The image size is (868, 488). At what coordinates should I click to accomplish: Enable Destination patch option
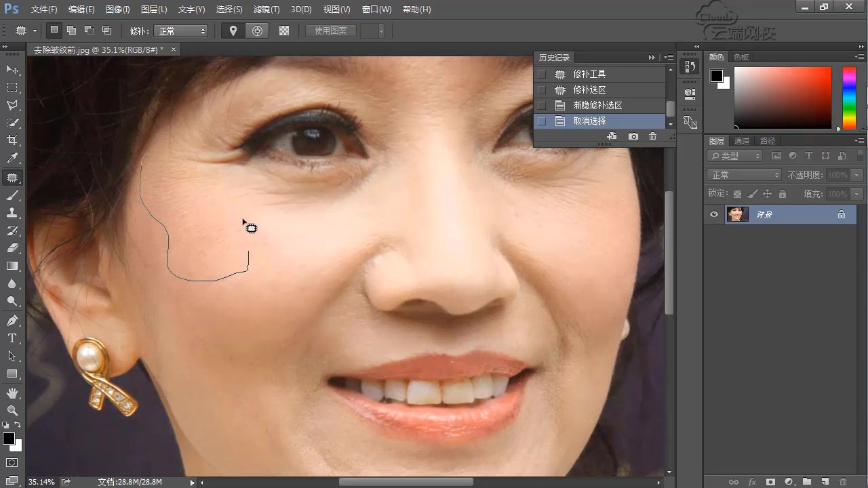257,30
